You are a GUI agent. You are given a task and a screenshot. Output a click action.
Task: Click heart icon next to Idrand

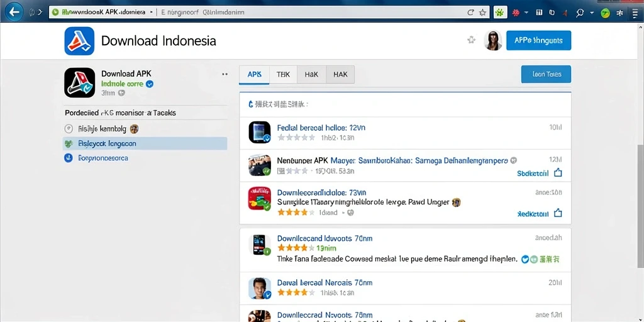pyautogui.click(x=350, y=213)
